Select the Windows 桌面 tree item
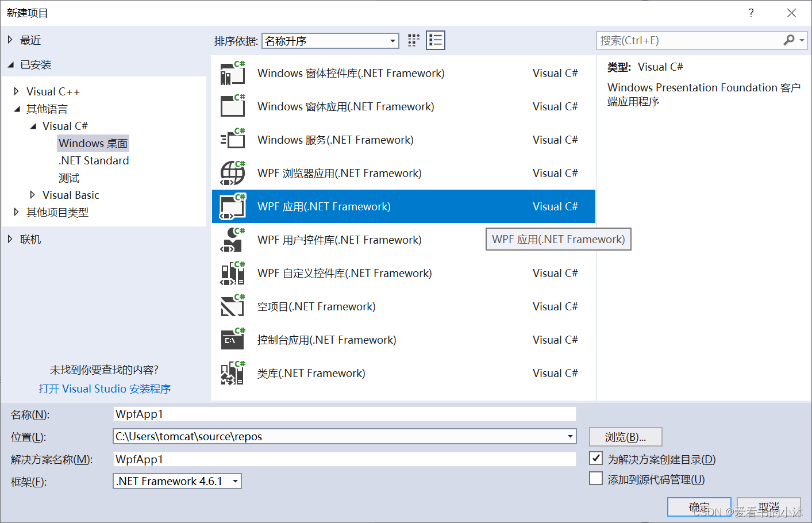This screenshot has width=812, height=523. 93,143
